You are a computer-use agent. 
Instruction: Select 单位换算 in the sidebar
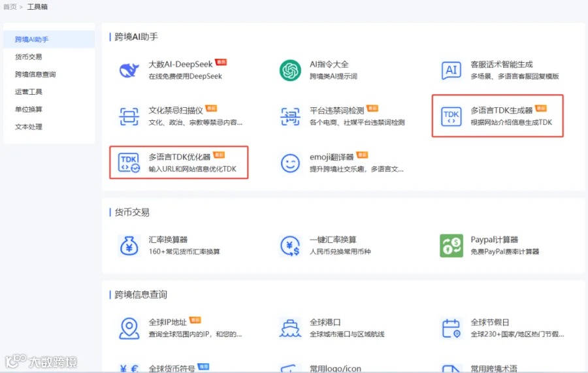point(29,109)
